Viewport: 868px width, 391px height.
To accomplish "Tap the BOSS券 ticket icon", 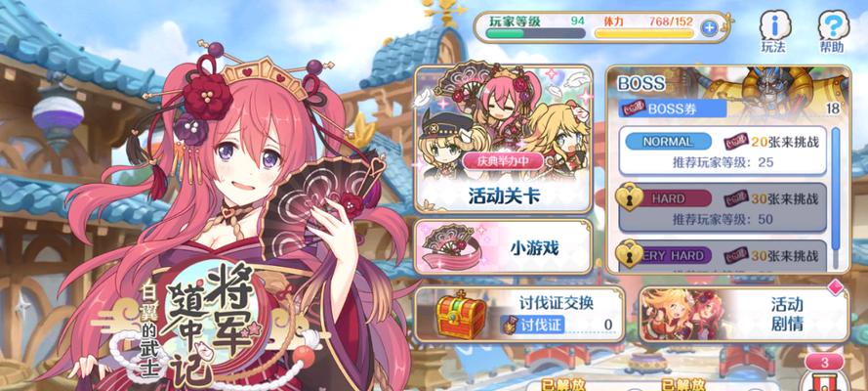I will [633, 109].
